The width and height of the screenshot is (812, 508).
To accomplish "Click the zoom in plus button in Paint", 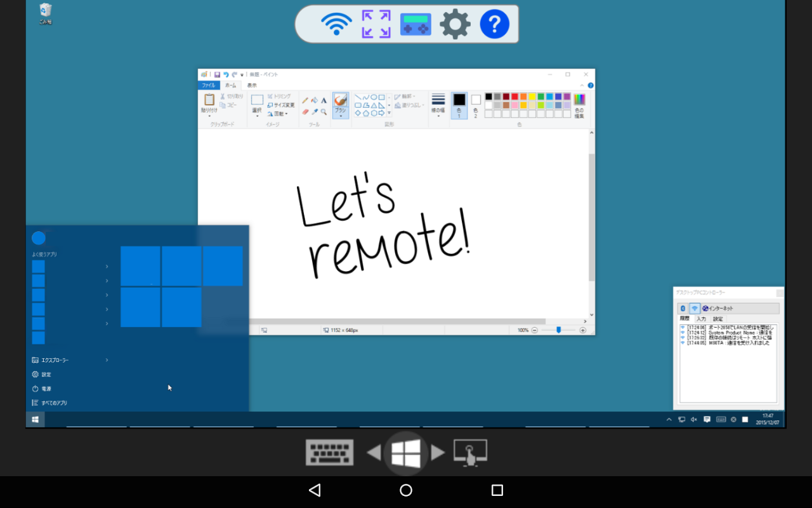I will [582, 330].
